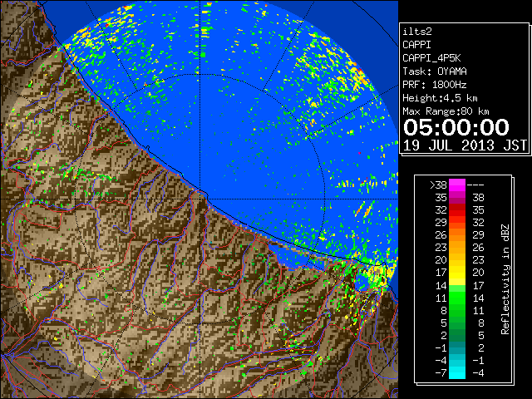
Task: Select the "CAPPI" product label
Action: coord(416,45)
